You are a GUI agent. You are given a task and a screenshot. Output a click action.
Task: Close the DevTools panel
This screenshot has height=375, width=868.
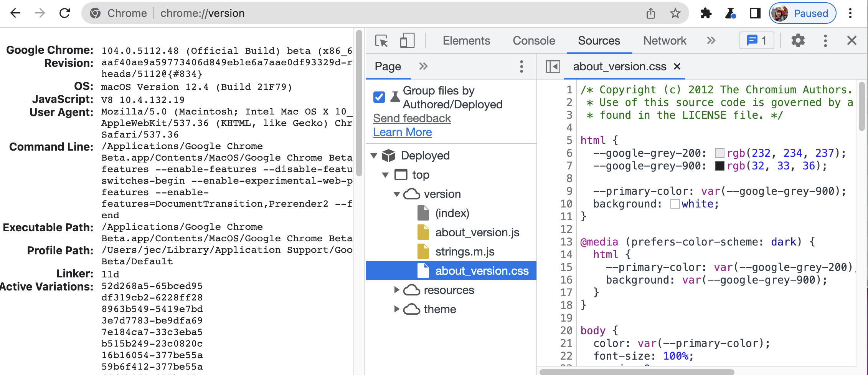(x=851, y=40)
